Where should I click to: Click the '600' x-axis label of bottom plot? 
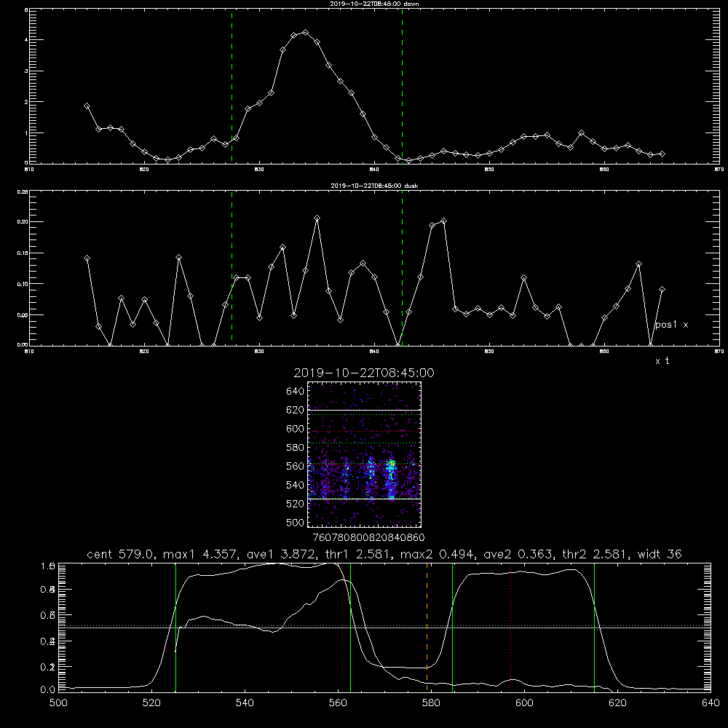click(524, 703)
